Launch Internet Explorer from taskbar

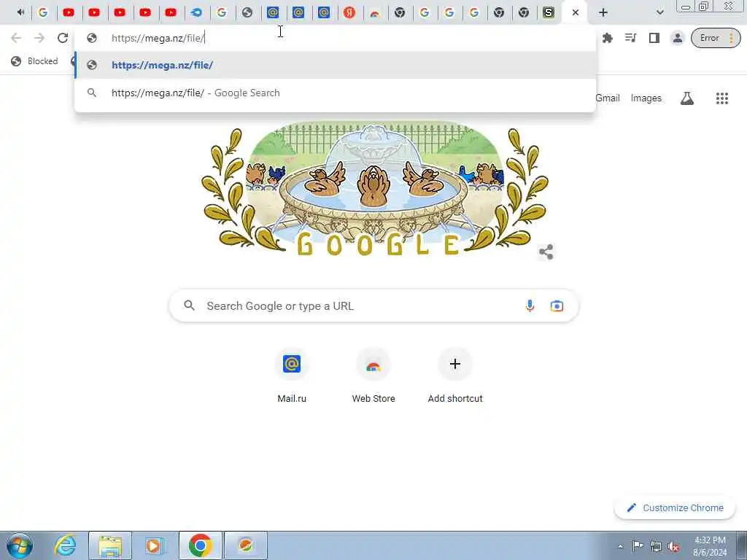[x=65, y=545]
